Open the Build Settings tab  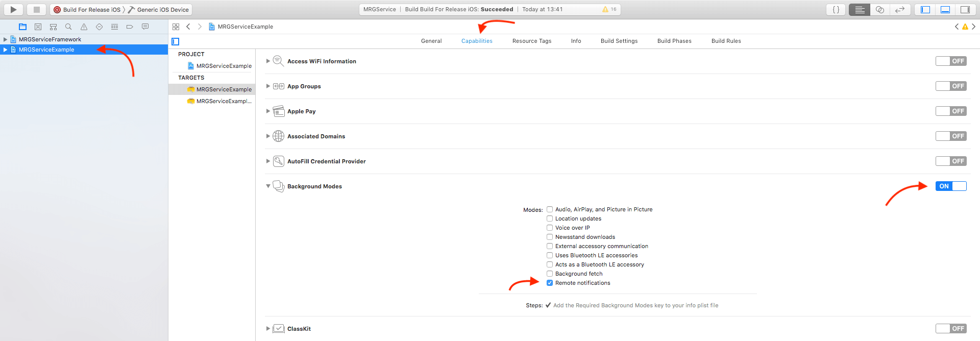tap(619, 41)
